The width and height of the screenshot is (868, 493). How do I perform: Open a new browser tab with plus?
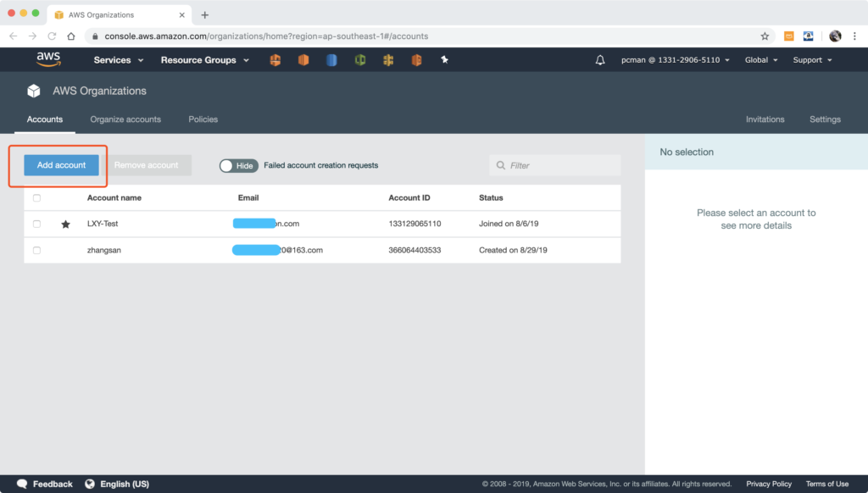point(205,15)
